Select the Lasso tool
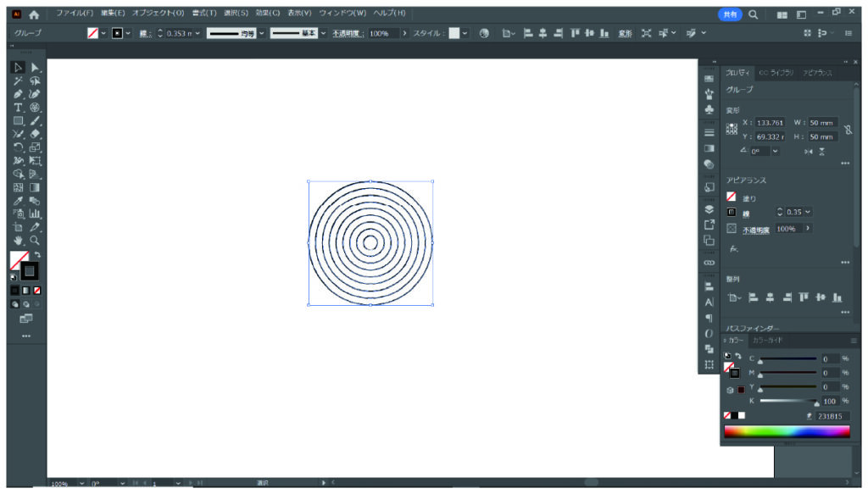This screenshot has height=494, width=868. click(x=35, y=80)
